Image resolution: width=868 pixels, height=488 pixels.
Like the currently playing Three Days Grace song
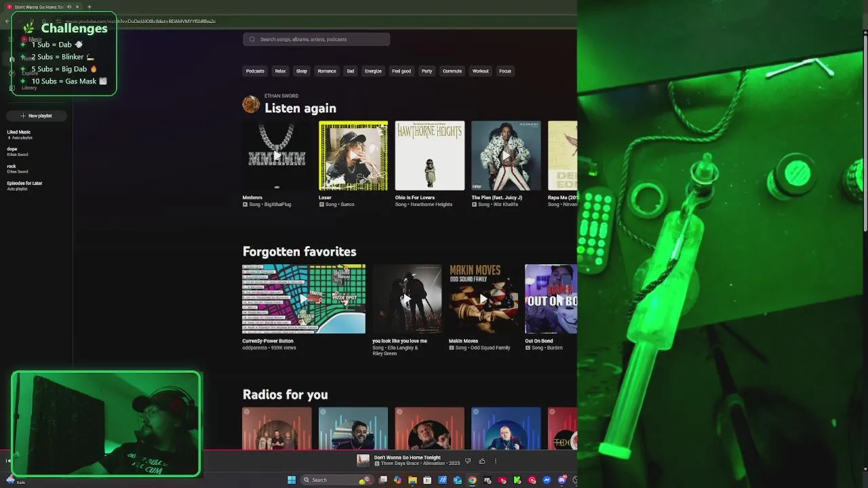(x=482, y=461)
